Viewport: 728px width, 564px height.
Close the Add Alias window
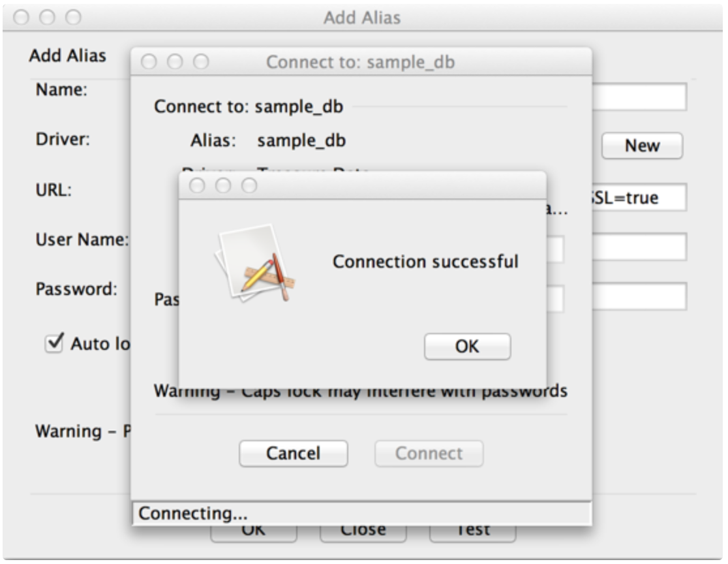(x=22, y=16)
